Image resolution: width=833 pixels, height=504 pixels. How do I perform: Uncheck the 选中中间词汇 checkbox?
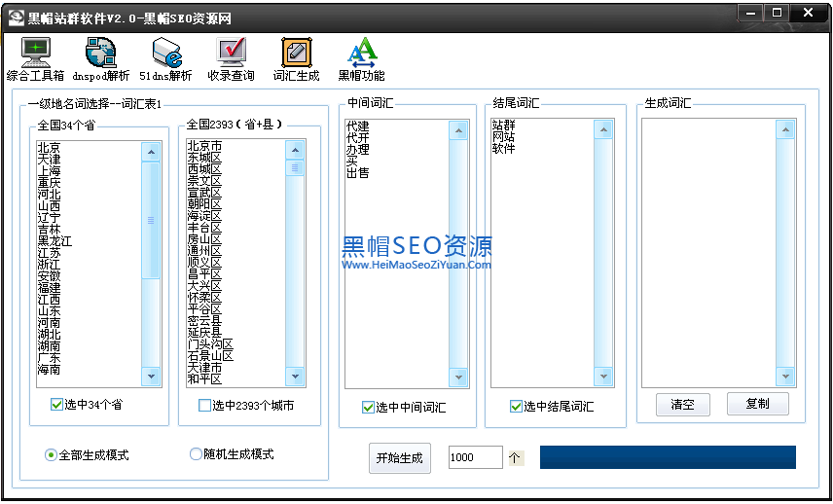point(368,407)
